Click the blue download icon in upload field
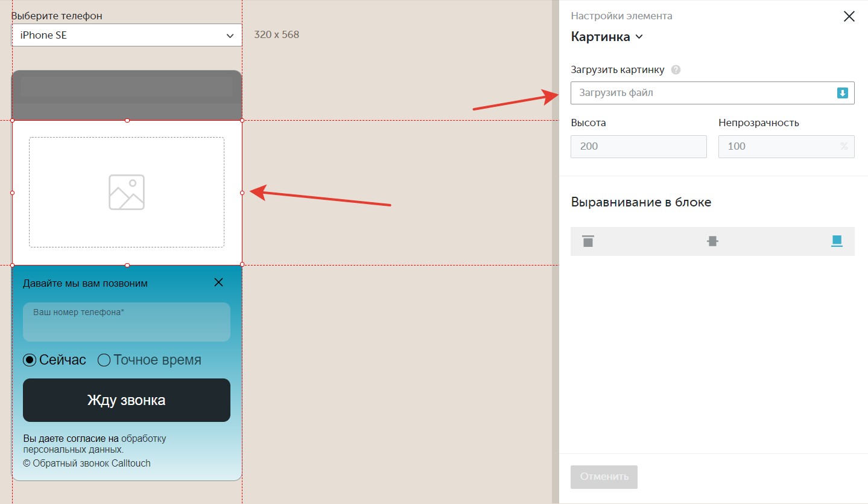This screenshot has width=868, height=504. (843, 93)
